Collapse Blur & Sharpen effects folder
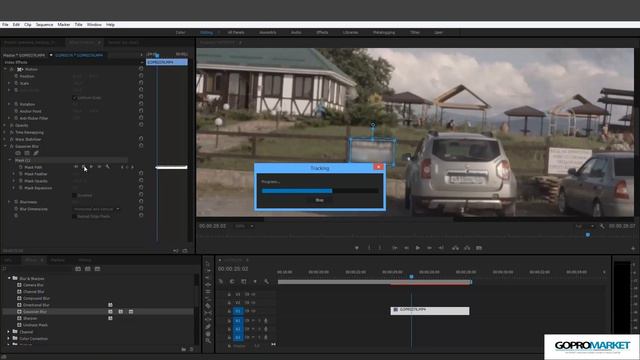640x360 pixels. [9, 278]
